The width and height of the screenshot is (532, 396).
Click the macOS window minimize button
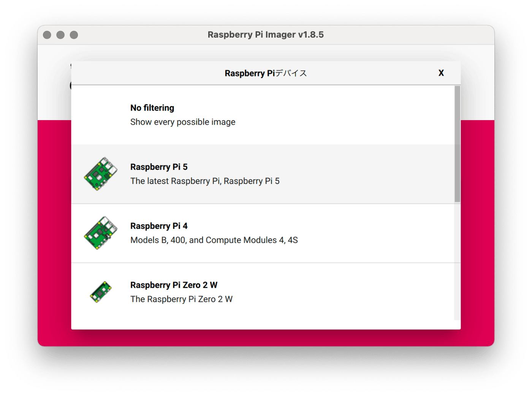coord(60,35)
